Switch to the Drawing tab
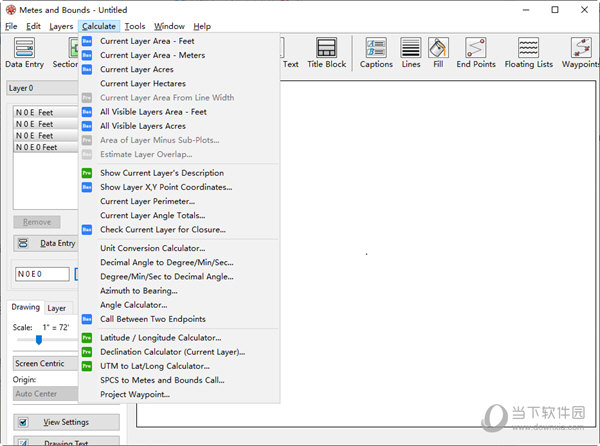This screenshot has width=600, height=446. (25, 307)
